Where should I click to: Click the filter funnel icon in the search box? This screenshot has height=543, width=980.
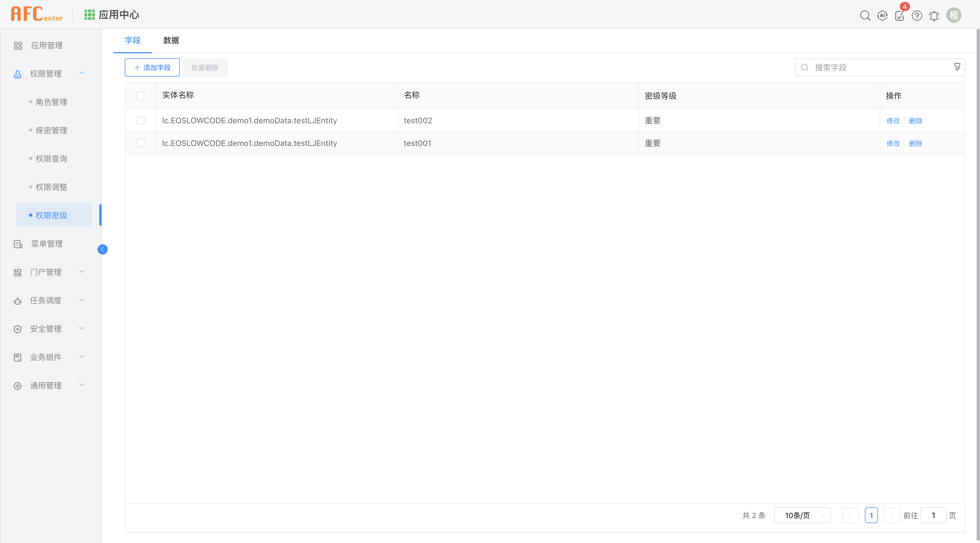point(957,67)
